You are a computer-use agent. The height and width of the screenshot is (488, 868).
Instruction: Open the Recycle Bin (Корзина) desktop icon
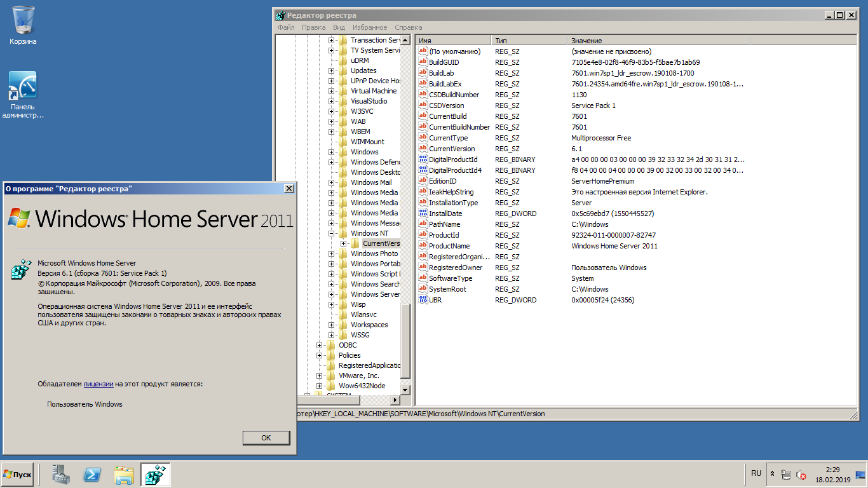tap(23, 25)
